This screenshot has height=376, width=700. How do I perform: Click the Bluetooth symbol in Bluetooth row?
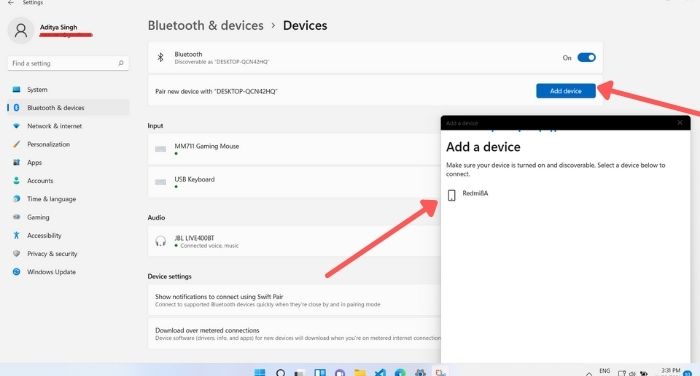click(x=161, y=58)
